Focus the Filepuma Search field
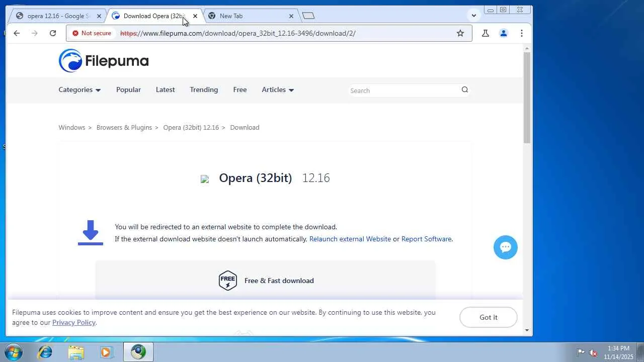 tap(404, 90)
